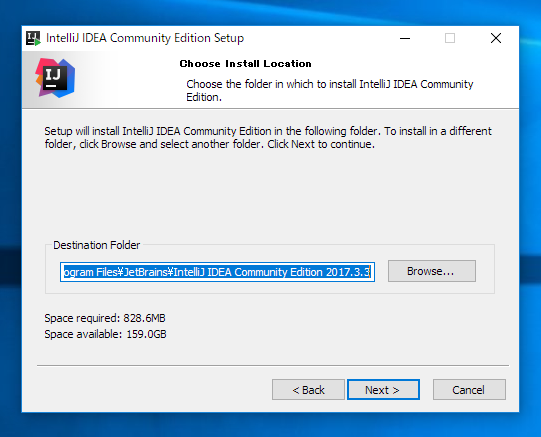Go to next step with Next >
The height and width of the screenshot is (437, 541).
pyautogui.click(x=383, y=390)
